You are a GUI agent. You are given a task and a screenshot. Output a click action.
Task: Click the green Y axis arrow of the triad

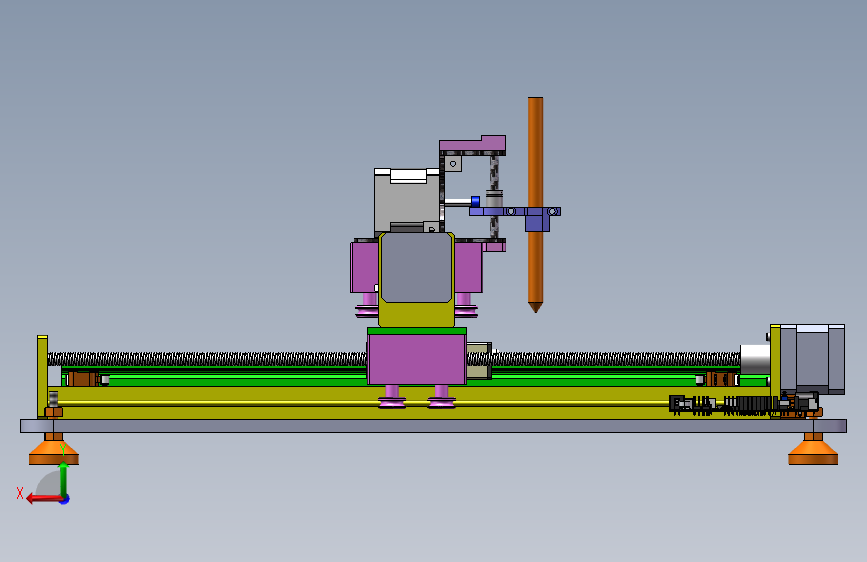click(x=64, y=478)
